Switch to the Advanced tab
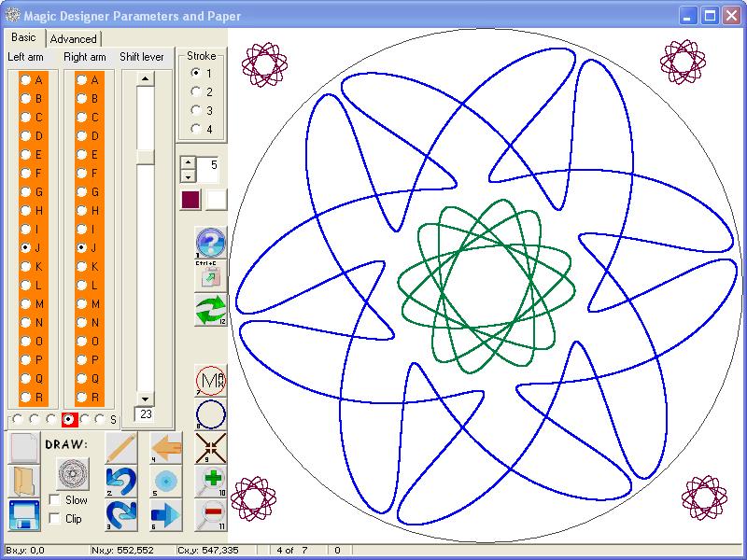Image resolution: width=747 pixels, height=560 pixels. pyautogui.click(x=74, y=38)
